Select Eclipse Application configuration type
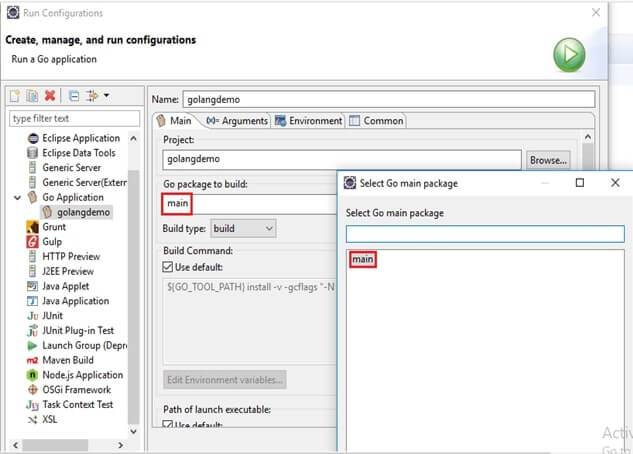Viewport: 633px width, 454px height. pos(80,138)
